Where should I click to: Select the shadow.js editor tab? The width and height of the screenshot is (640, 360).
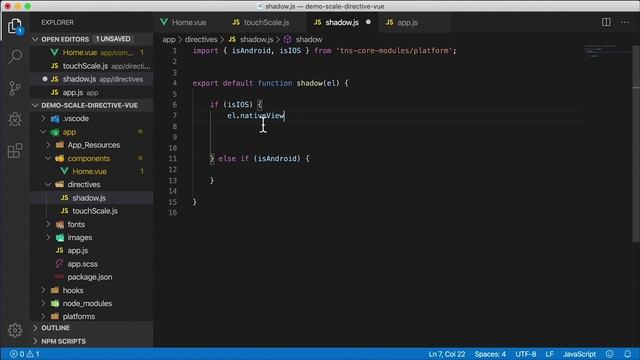click(x=342, y=22)
